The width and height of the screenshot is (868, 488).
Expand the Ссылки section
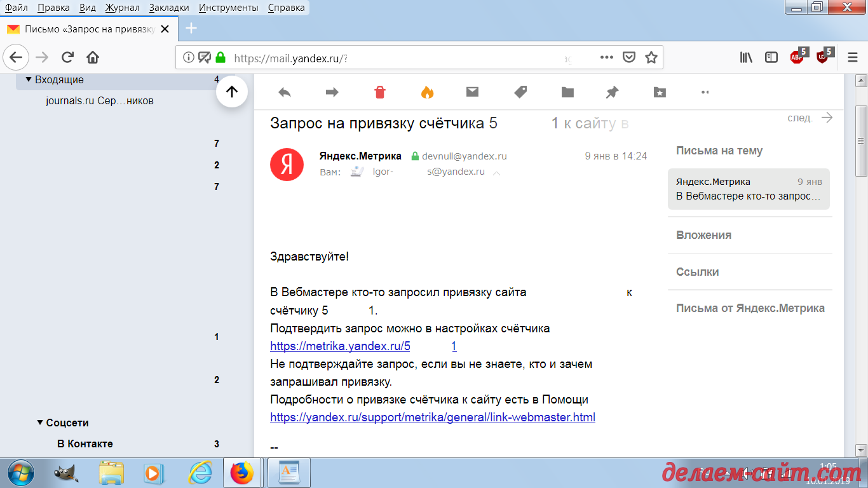(697, 272)
